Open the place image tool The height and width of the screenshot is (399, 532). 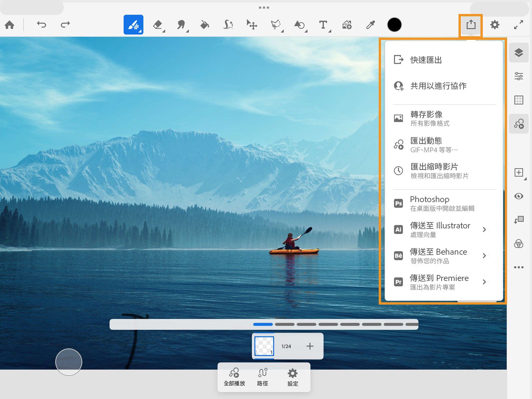(x=347, y=25)
